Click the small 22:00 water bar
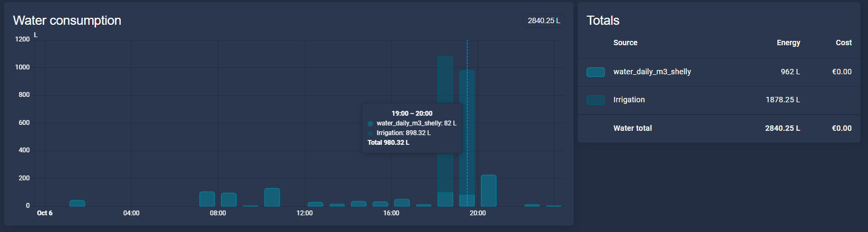The height and width of the screenshot is (232, 868). [x=532, y=205]
